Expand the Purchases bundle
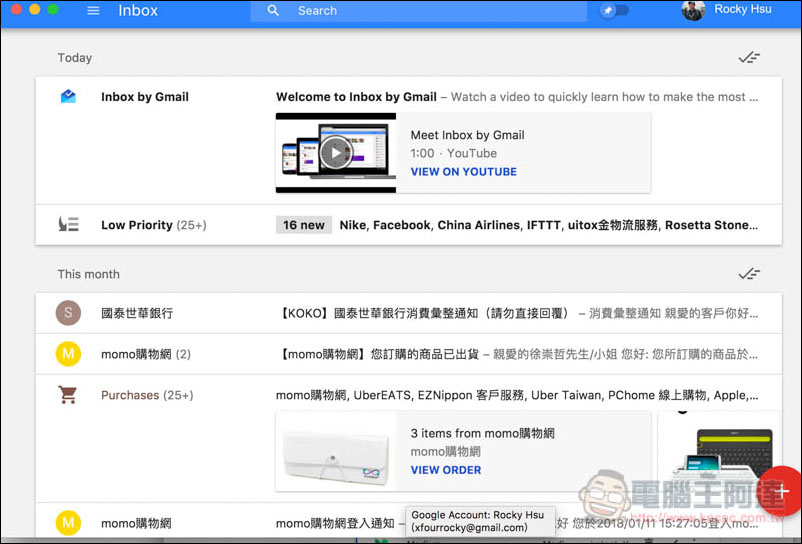Screen dimensions: 802x544 click(408, 395)
